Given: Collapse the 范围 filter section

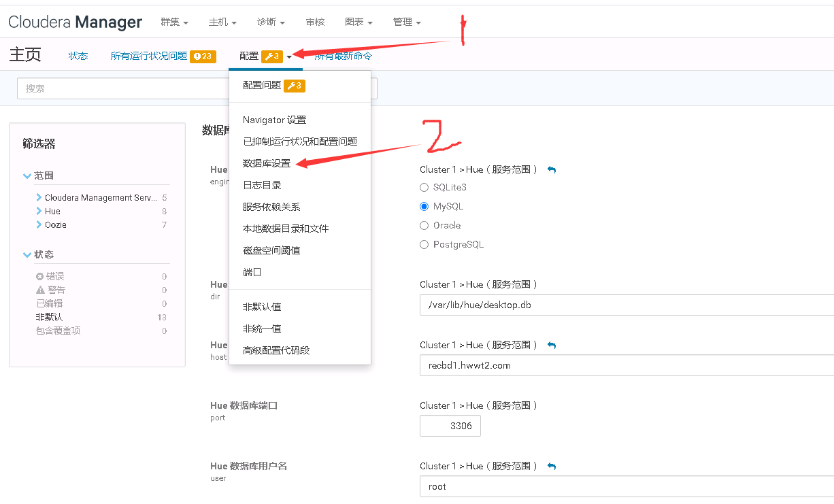Looking at the screenshot, I should point(38,175).
